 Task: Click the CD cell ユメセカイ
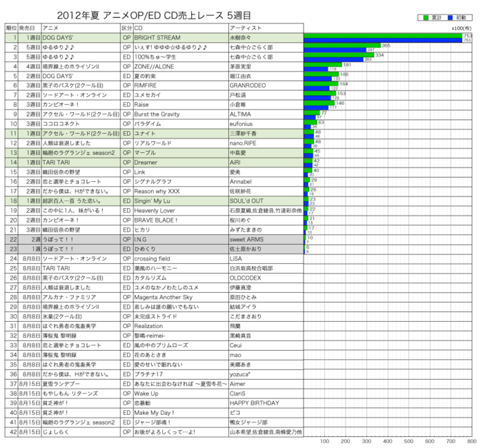[181, 95]
